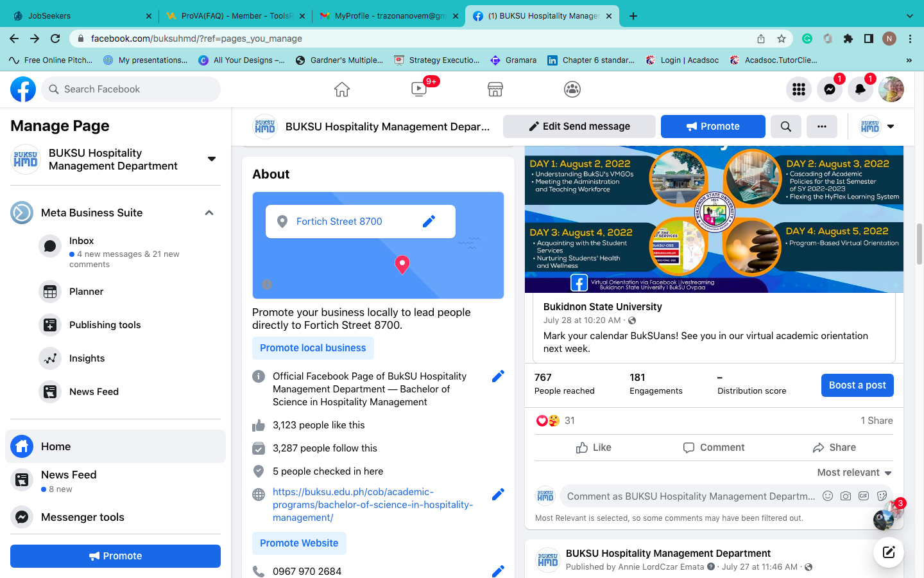924x578 pixels.
Task: Open the Facebook menu grid icon
Action: pos(799,89)
